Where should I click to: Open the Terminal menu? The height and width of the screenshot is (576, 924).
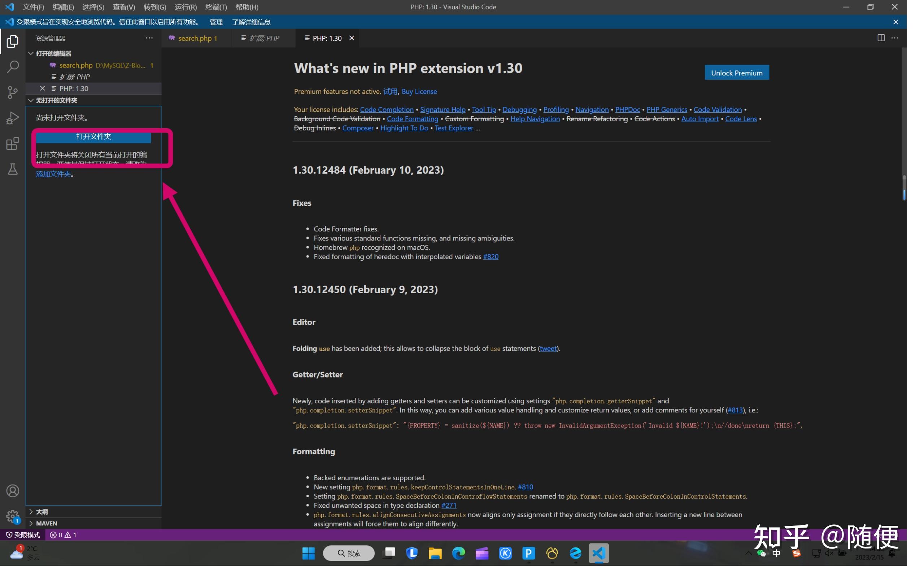point(216,7)
